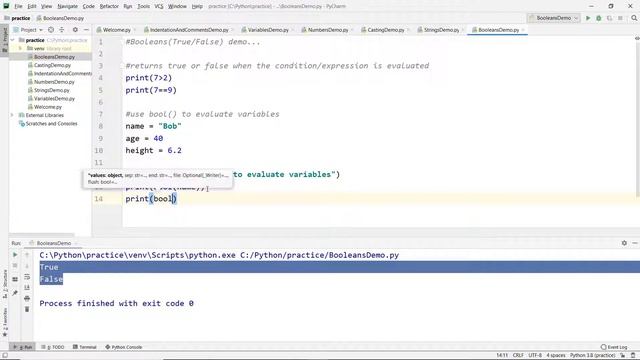Click the grey stop square in the top toolbar
Viewport: 640px width, 360px height.
(x=620, y=18)
